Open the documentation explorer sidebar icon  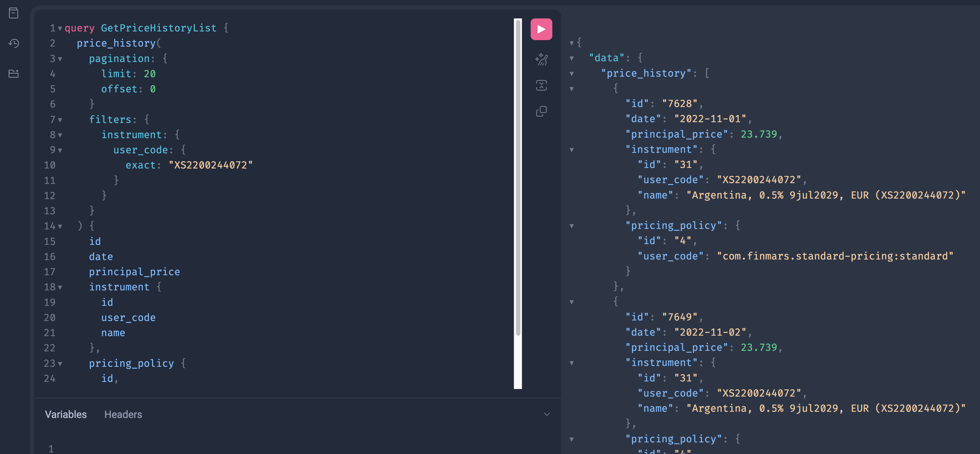click(14, 13)
